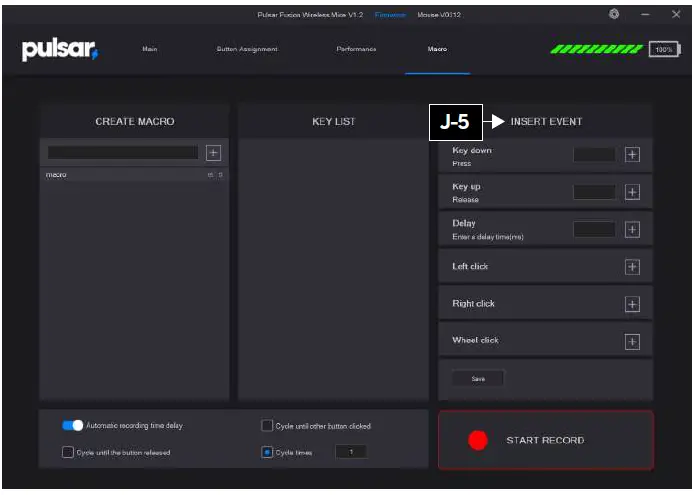Check Cycle until the button released
The height and width of the screenshot is (495, 698).
(68, 452)
